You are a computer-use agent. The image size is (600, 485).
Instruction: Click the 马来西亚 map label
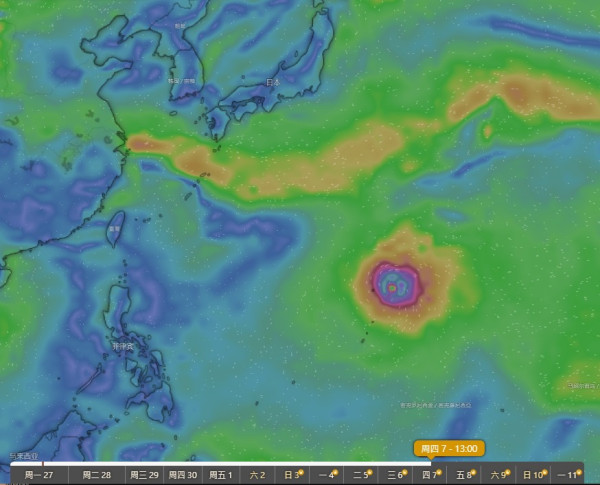tap(24, 456)
